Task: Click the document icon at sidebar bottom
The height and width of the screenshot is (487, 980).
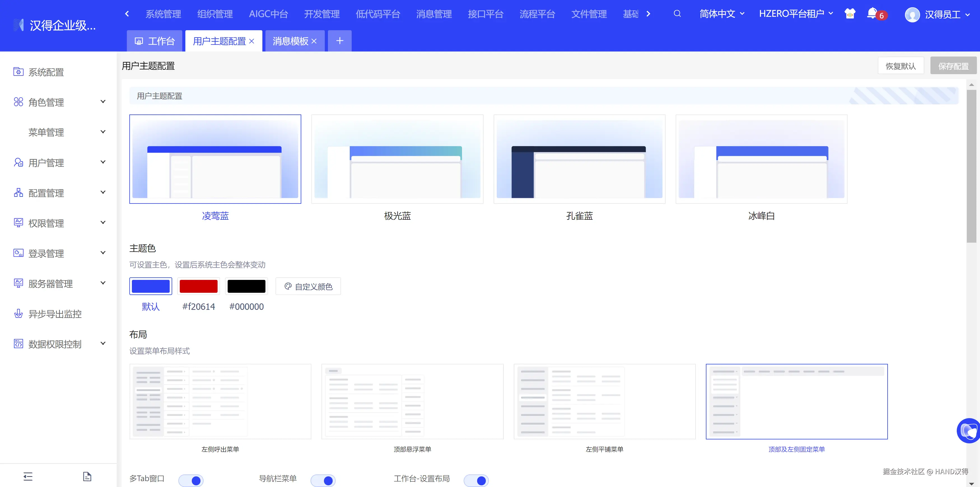Action: tap(87, 476)
